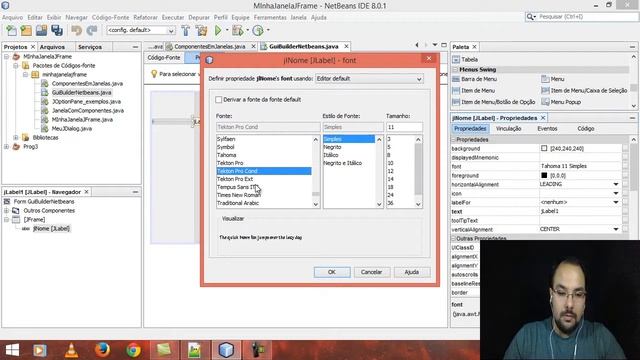This screenshot has width=640, height=360.
Task: Expand the Prog3 project node
Action: coord(7,147)
